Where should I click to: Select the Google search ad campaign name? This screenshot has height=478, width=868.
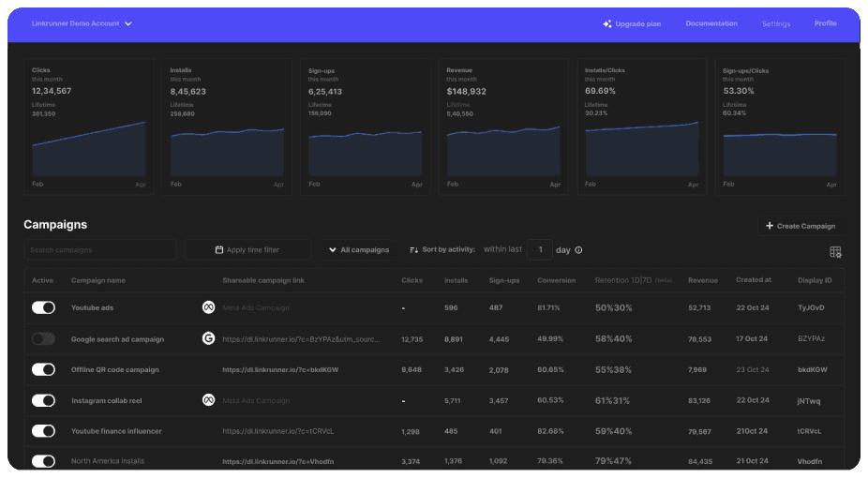click(117, 339)
